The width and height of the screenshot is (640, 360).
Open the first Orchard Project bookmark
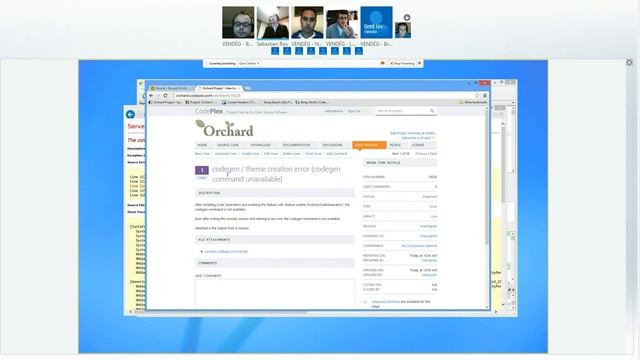point(165,102)
